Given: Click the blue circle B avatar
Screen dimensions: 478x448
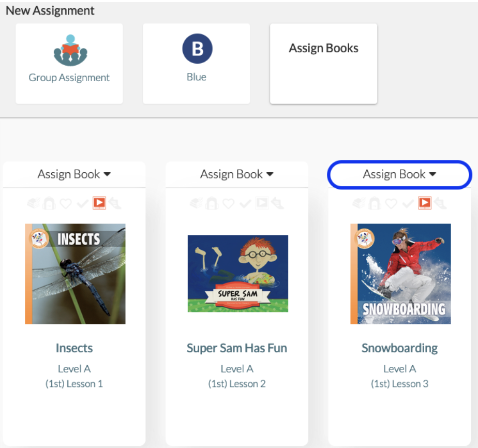Looking at the screenshot, I should 197,49.
